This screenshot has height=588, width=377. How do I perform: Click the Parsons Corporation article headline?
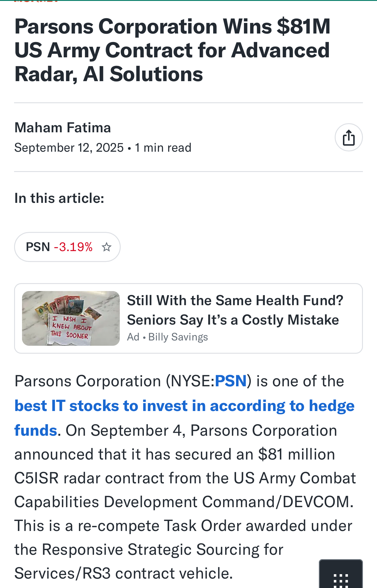[x=173, y=50]
